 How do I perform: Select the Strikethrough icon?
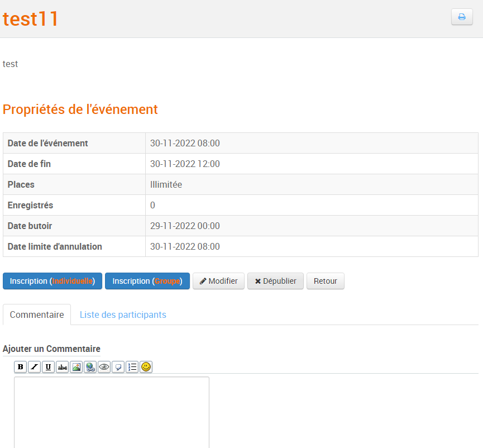[62, 366]
